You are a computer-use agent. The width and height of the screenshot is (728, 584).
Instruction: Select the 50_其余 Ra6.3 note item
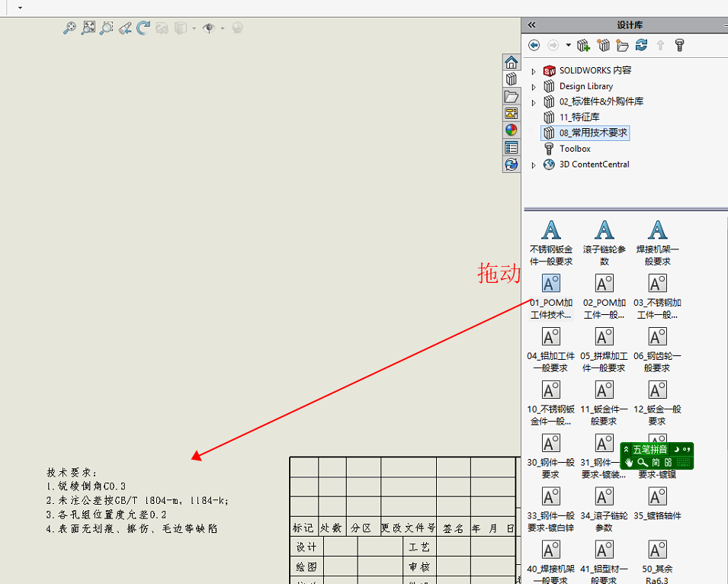tap(657, 562)
